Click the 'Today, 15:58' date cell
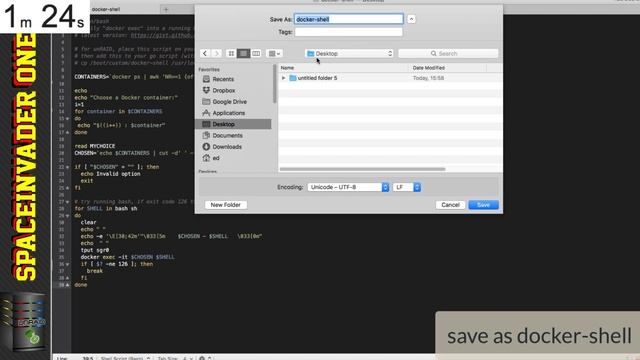Image resolution: width=640 pixels, height=360 pixels. 428,78
